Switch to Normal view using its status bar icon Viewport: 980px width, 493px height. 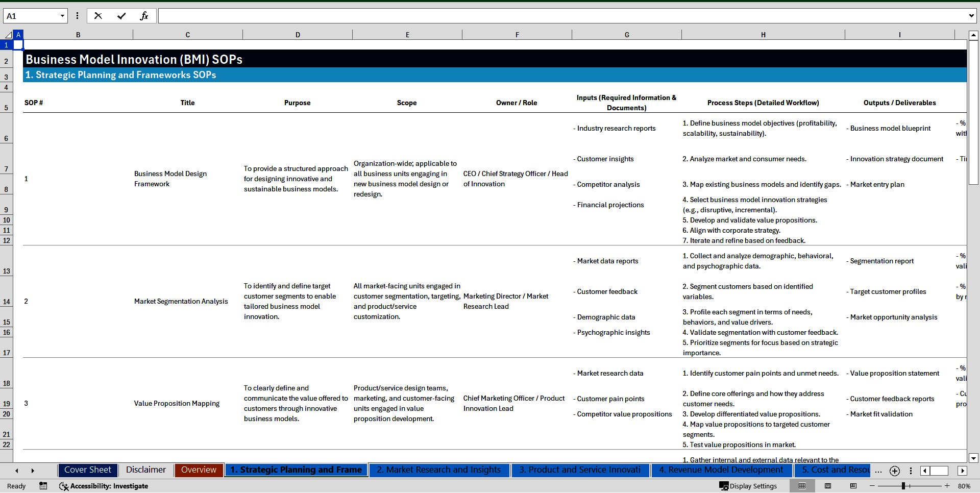802,486
